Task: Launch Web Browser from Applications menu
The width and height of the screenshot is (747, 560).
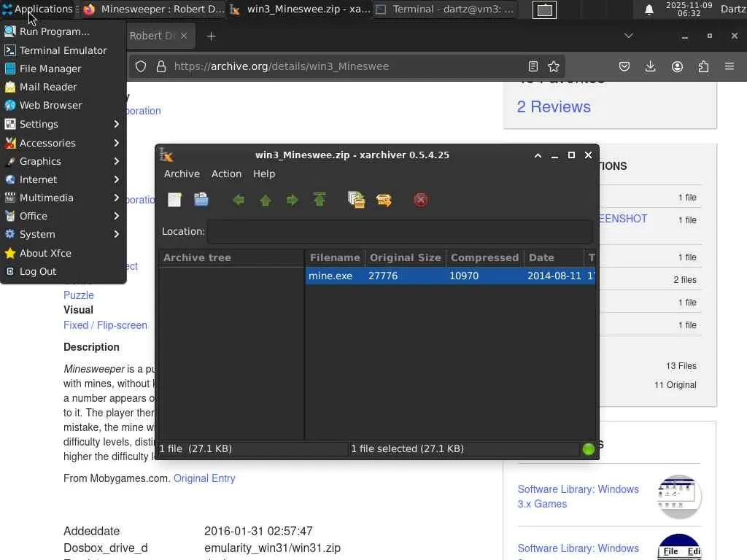Action: [63, 105]
